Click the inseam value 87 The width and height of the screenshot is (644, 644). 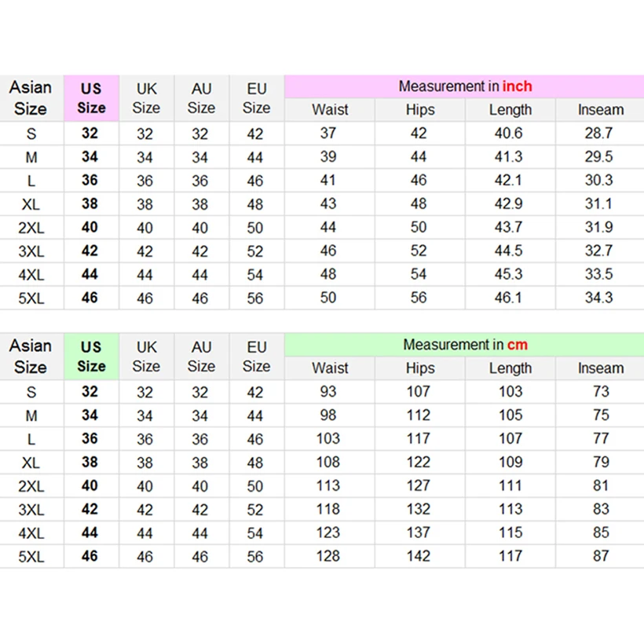[x=600, y=555]
